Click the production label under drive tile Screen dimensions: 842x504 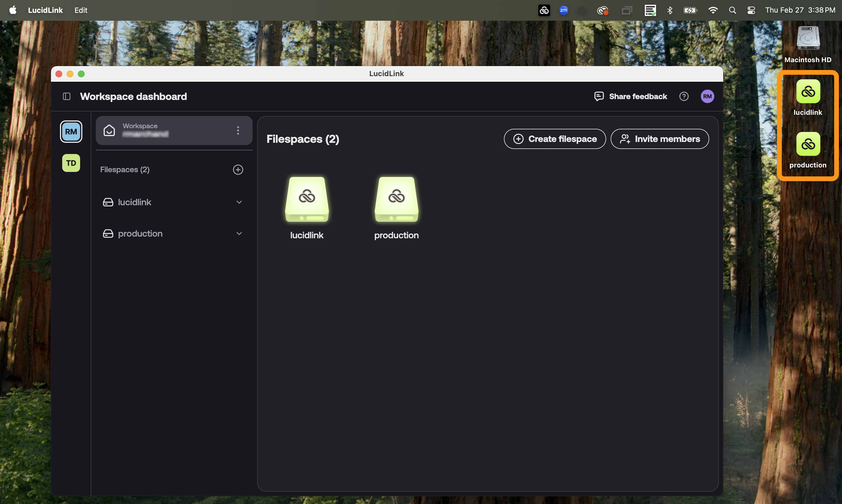click(396, 235)
